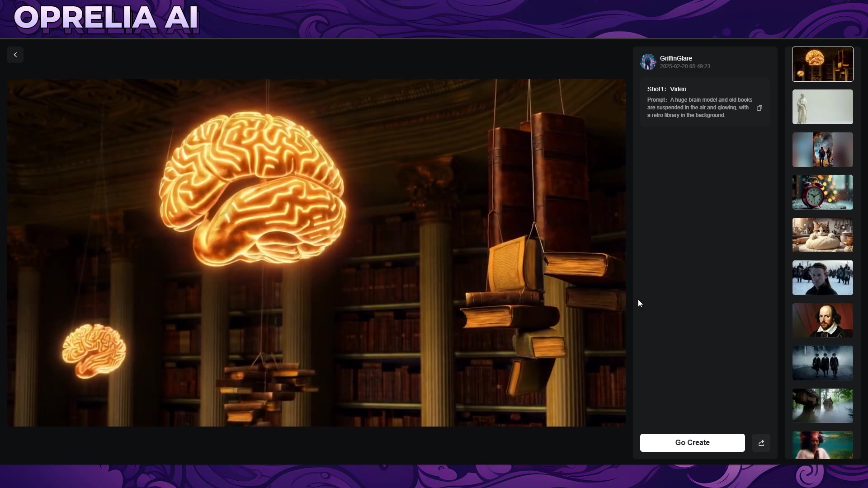Select the white statue thumbnail

pos(823,107)
